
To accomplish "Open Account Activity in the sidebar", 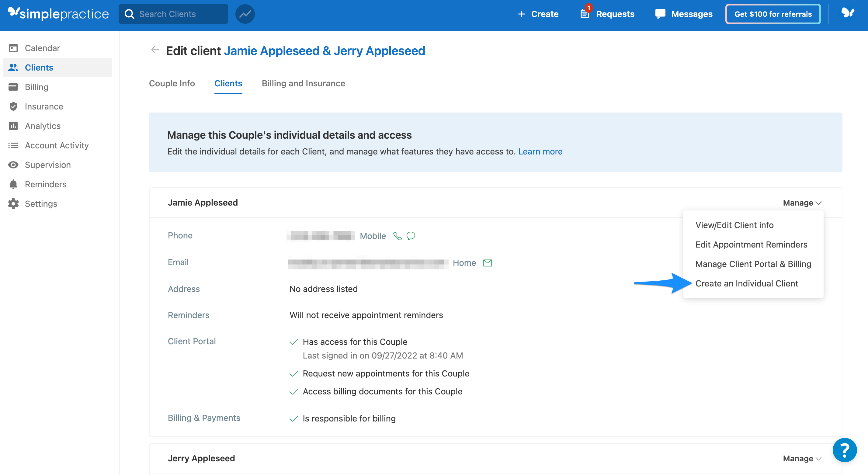I will pos(56,145).
